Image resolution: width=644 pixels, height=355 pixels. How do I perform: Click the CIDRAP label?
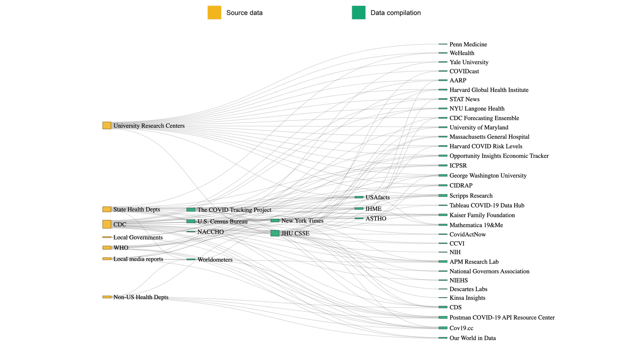[x=461, y=185]
